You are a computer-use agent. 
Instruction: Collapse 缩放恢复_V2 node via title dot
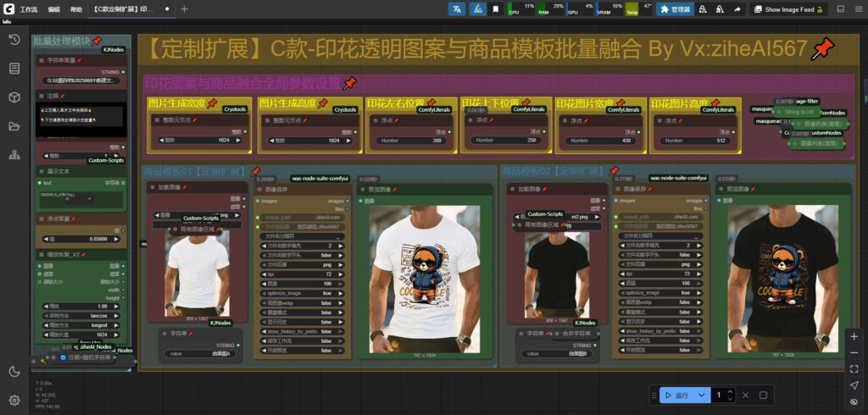[x=42, y=255]
